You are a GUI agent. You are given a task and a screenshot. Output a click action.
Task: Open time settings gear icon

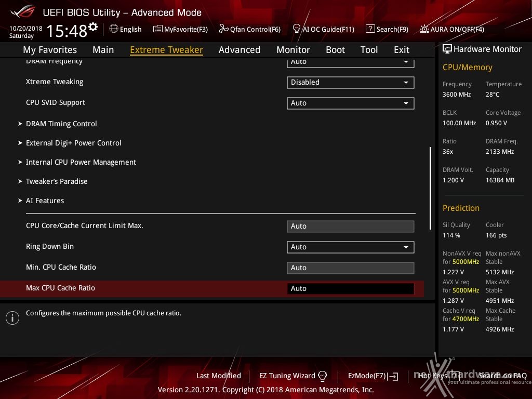(93, 27)
